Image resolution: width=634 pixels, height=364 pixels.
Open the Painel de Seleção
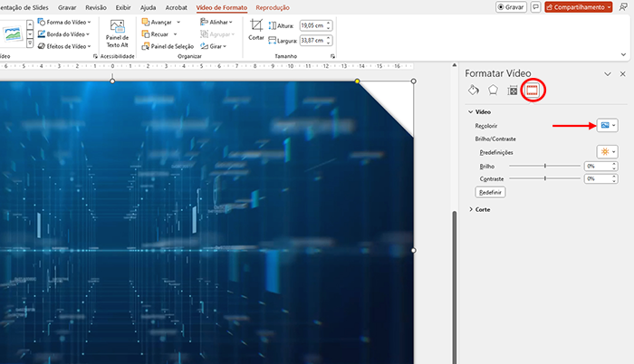click(x=172, y=45)
